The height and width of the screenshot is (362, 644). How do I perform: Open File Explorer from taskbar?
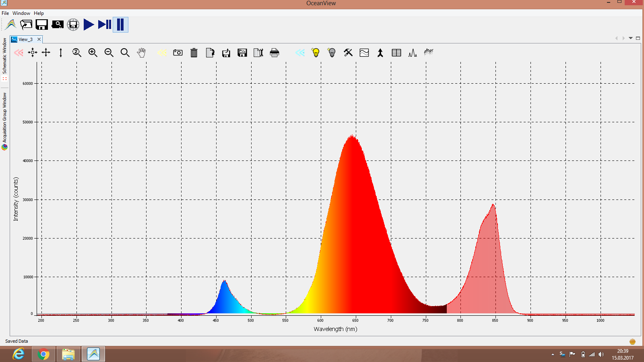point(68,354)
